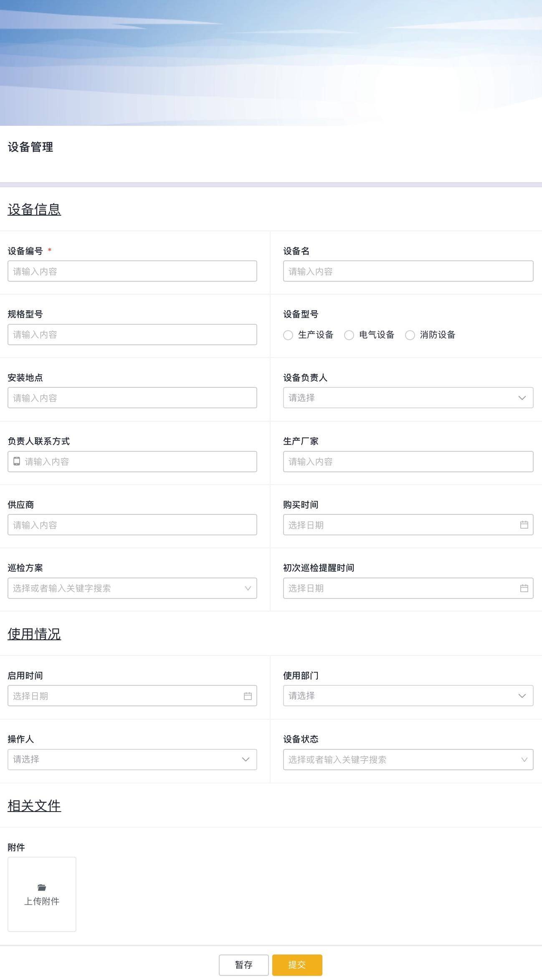Image resolution: width=542 pixels, height=980 pixels.
Task: Click the calendar icon in 购买时间 field
Action: (x=524, y=524)
